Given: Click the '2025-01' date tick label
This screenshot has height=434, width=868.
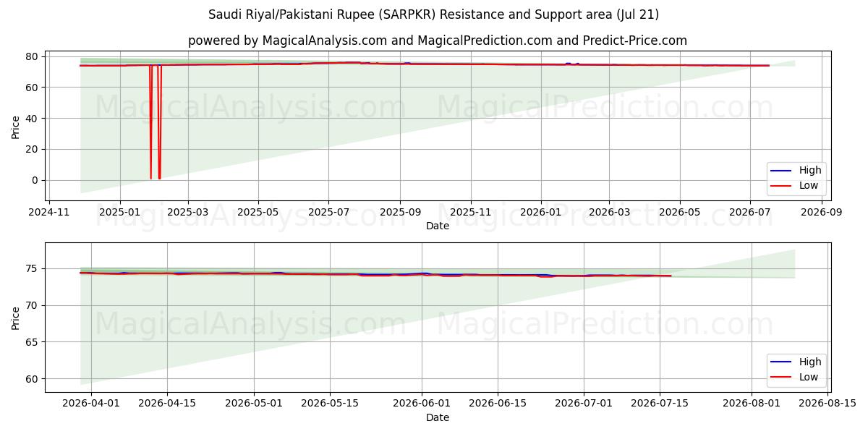Looking at the screenshot, I should click(x=119, y=212).
